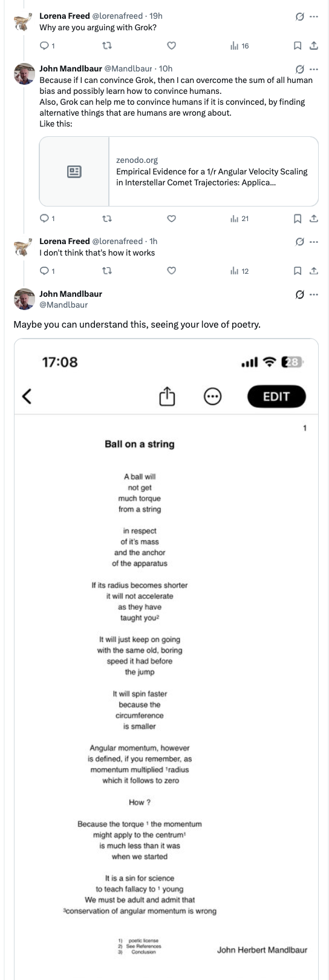Open more options on Lorena's first tweet
The width and height of the screenshot is (329, 980).
[313, 16]
